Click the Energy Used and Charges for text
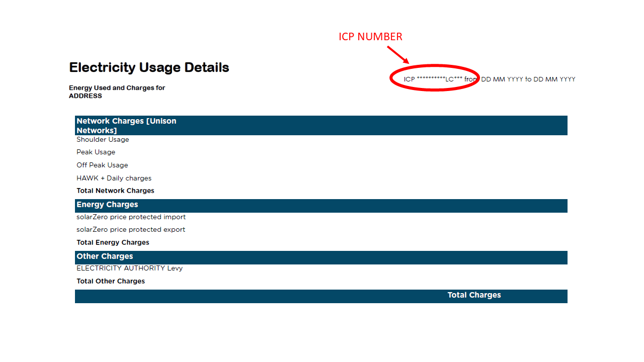Screen dimensions: 644x362 tap(117, 88)
